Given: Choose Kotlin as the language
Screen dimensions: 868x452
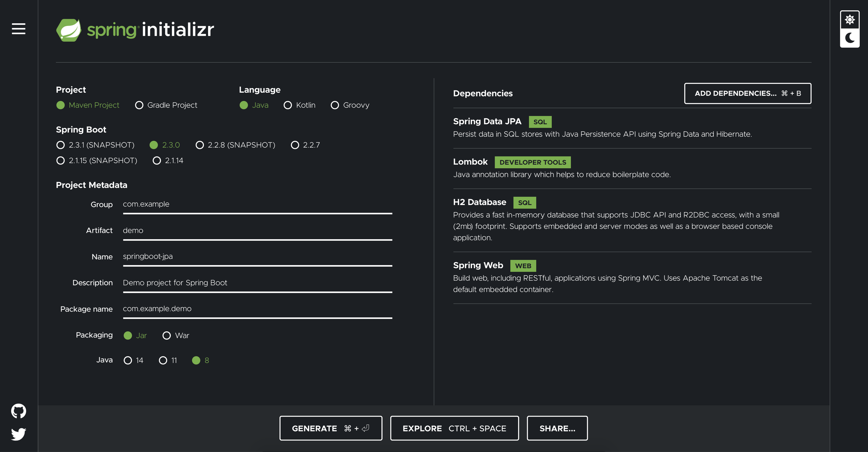Looking at the screenshot, I should [x=288, y=105].
